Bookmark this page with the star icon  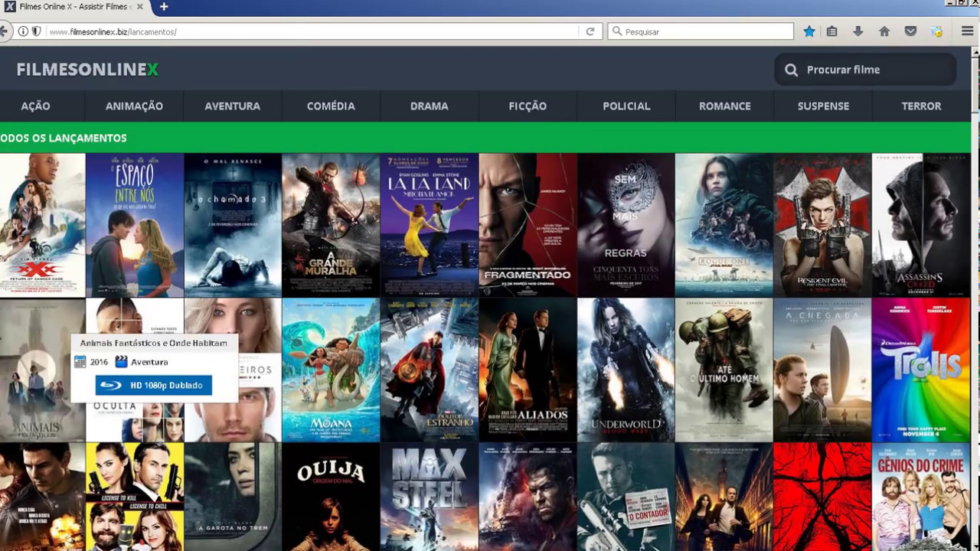pos(809,31)
